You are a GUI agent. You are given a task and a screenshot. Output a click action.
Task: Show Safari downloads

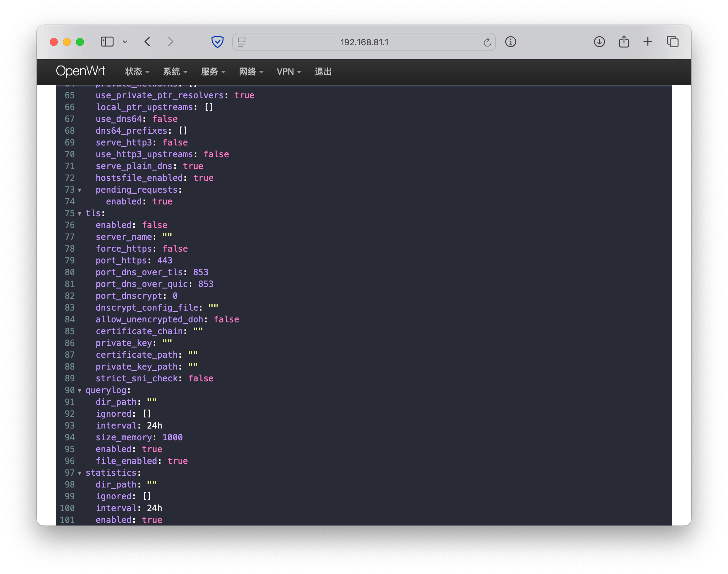pyautogui.click(x=599, y=42)
